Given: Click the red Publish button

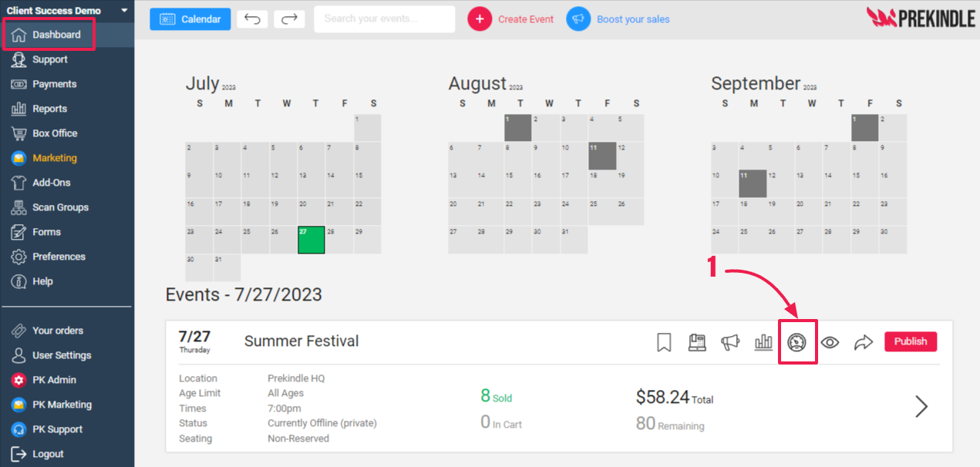Looking at the screenshot, I should (911, 341).
